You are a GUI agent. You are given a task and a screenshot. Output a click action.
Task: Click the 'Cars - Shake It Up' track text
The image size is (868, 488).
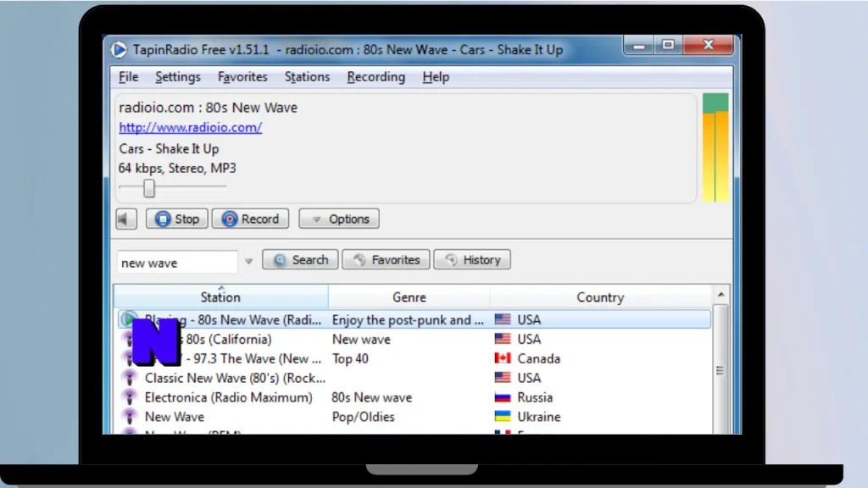(x=169, y=149)
